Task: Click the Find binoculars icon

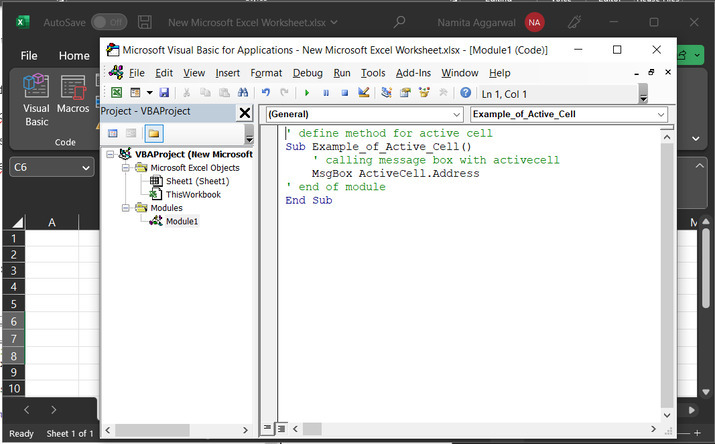Action: coord(241,92)
